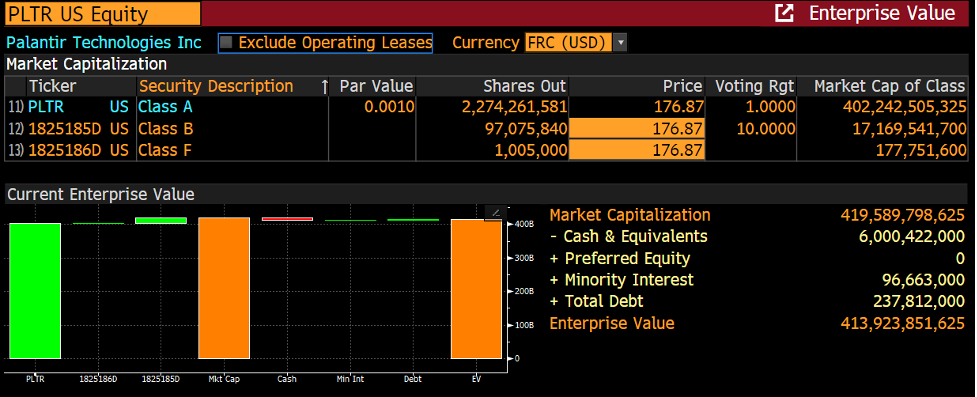The image size is (977, 397).
Task: Click the orange Mkt Cap chart bar
Action: pyautogui.click(x=224, y=288)
